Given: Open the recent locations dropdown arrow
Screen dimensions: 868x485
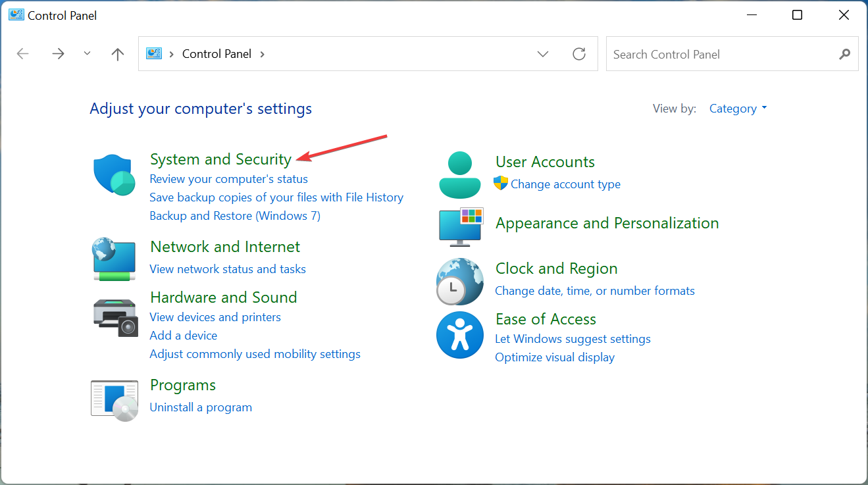Looking at the screenshot, I should [88, 54].
